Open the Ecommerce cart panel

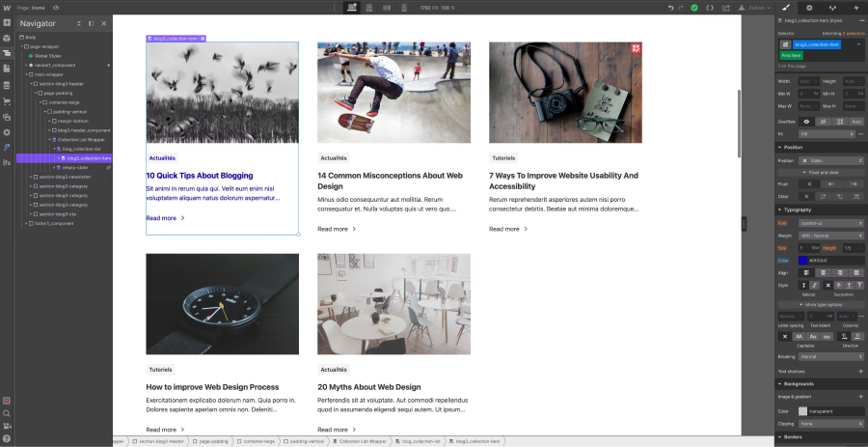tap(7, 101)
